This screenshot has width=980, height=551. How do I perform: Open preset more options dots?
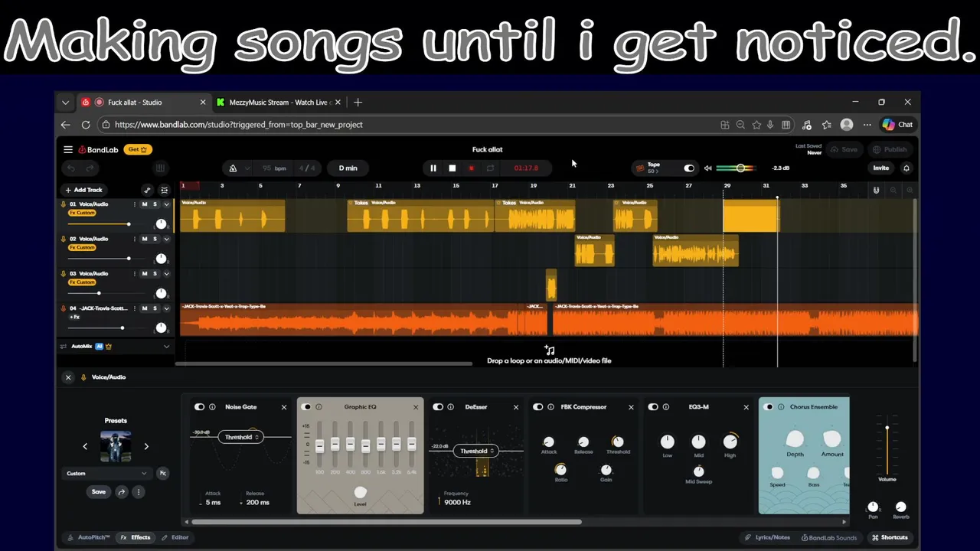(139, 492)
